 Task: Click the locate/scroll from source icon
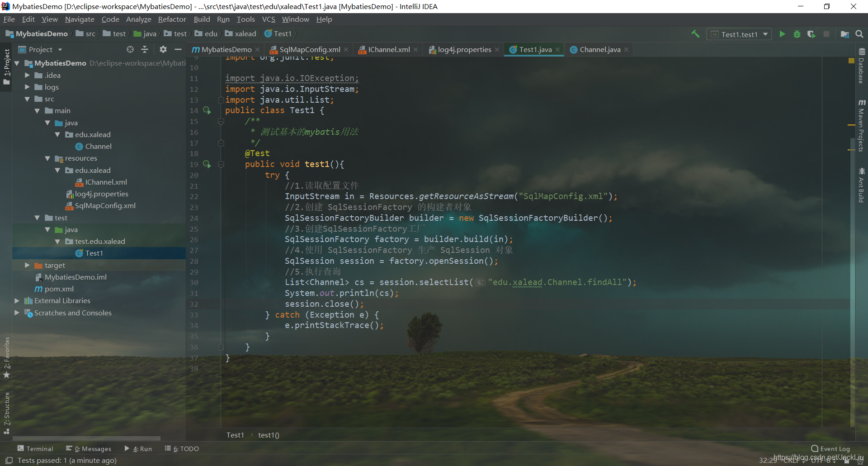(x=130, y=49)
